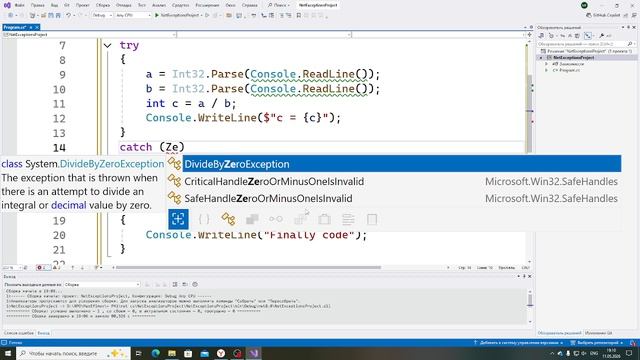The height and width of the screenshot is (360, 640).
Task: Click Solution Explorer Show All Files icon
Action: (x=577, y=36)
